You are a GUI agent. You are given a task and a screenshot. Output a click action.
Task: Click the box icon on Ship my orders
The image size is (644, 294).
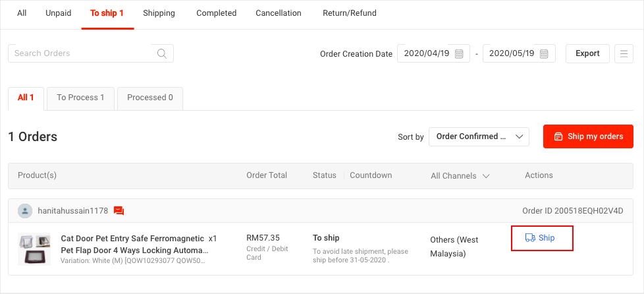pyautogui.click(x=558, y=136)
